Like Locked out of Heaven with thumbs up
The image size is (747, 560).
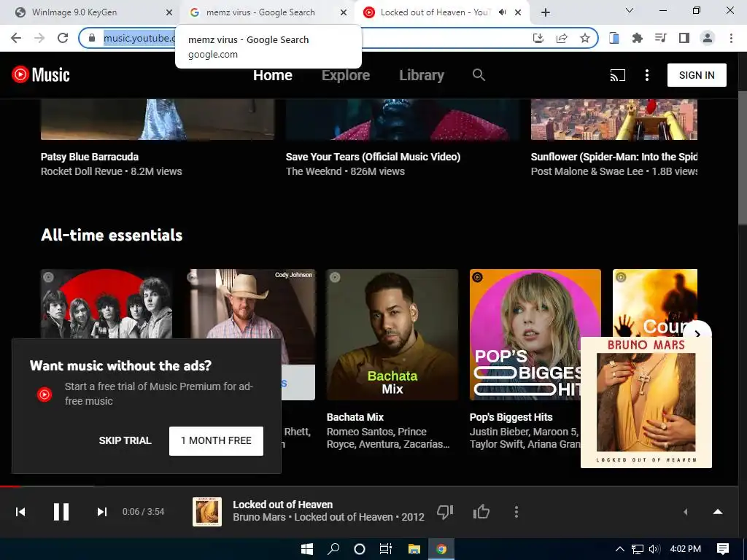481,512
